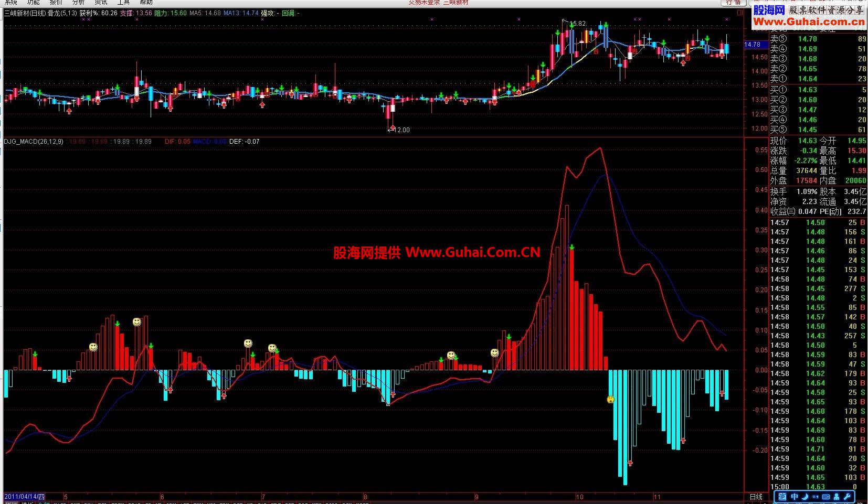The height and width of the screenshot is (504, 868).
Task: Click the DJG_MACD(26,12,9) indicator label
Action: [x=34, y=142]
